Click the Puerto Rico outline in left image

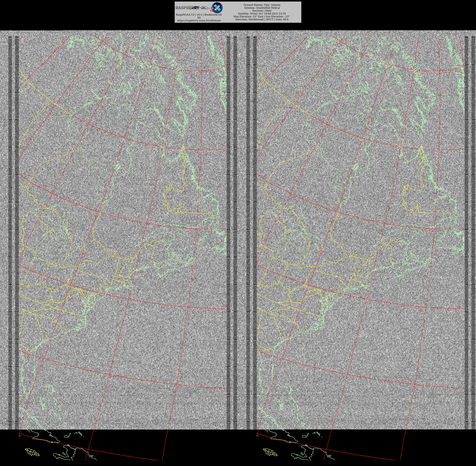point(32,452)
